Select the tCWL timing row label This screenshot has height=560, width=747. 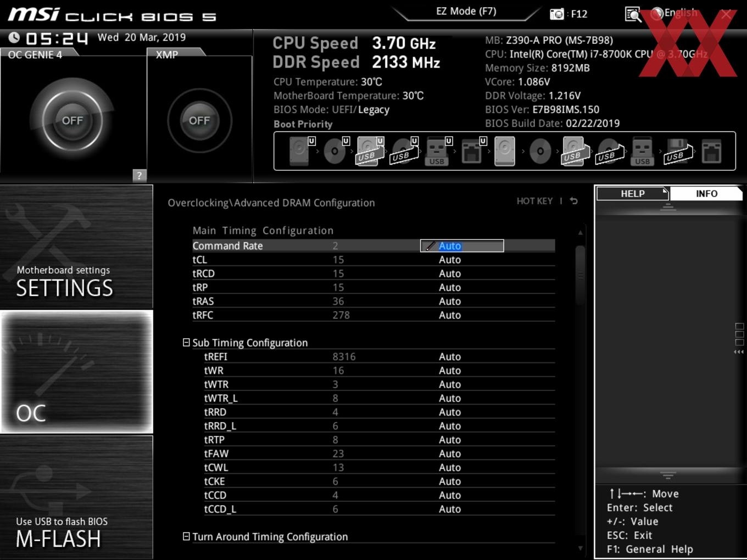(x=216, y=467)
